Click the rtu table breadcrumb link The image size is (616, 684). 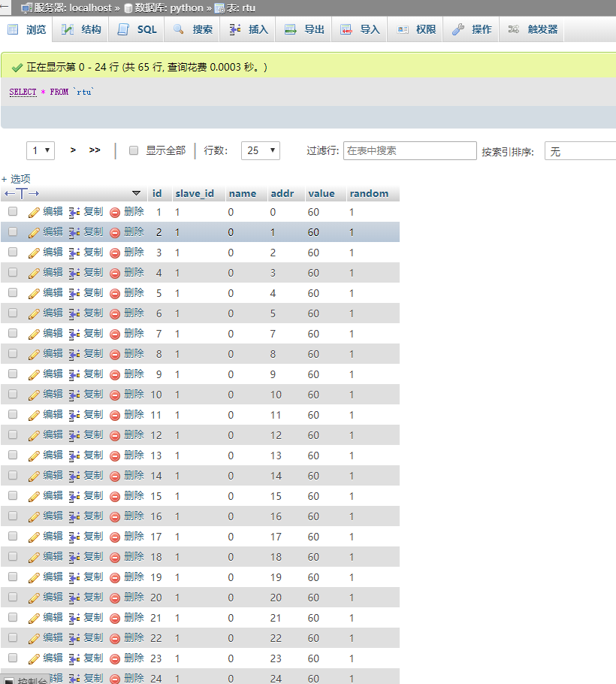click(x=241, y=8)
